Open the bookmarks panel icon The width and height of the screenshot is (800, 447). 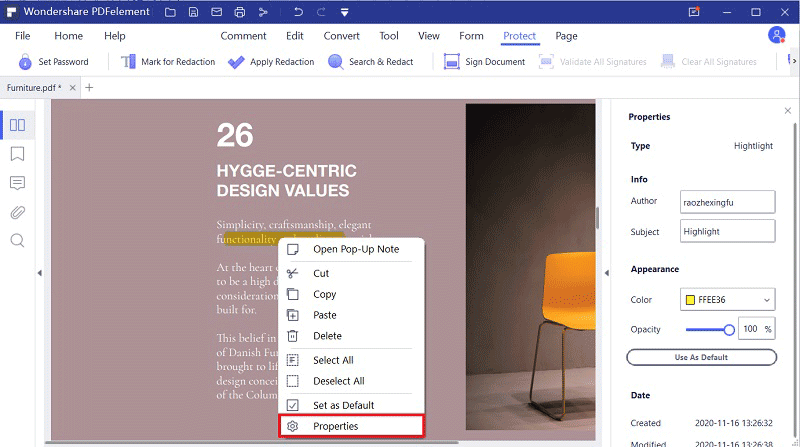click(17, 154)
